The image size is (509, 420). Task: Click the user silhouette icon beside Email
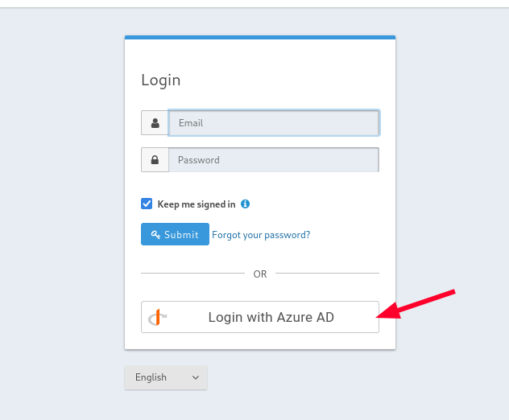point(155,123)
